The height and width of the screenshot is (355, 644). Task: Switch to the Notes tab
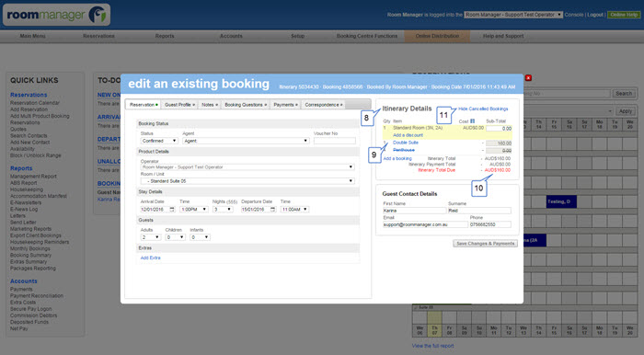(x=210, y=105)
